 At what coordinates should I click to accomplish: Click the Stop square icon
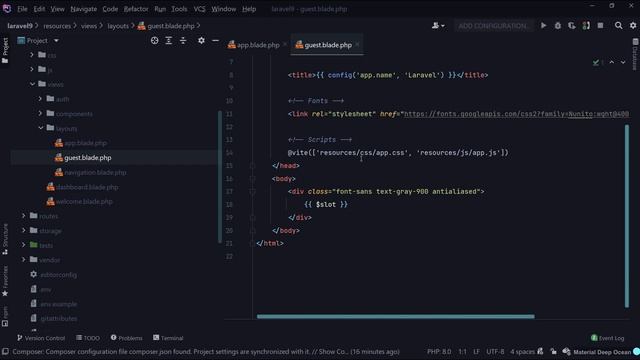click(600, 25)
